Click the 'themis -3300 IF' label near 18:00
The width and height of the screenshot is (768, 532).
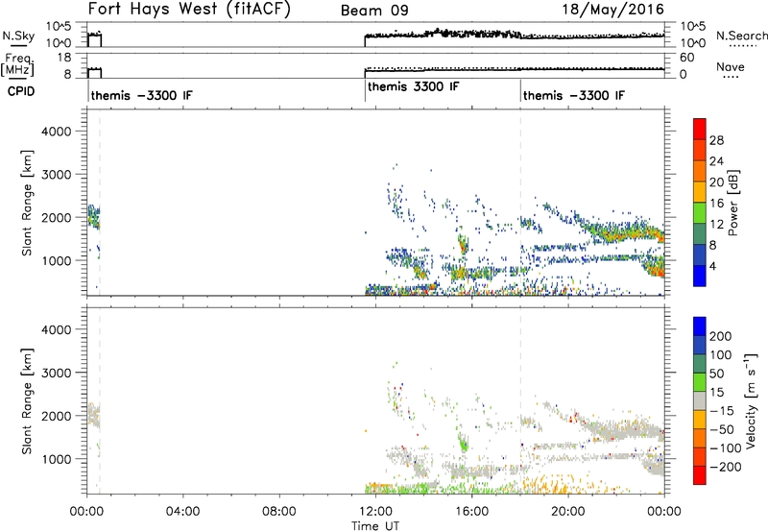coord(573,95)
